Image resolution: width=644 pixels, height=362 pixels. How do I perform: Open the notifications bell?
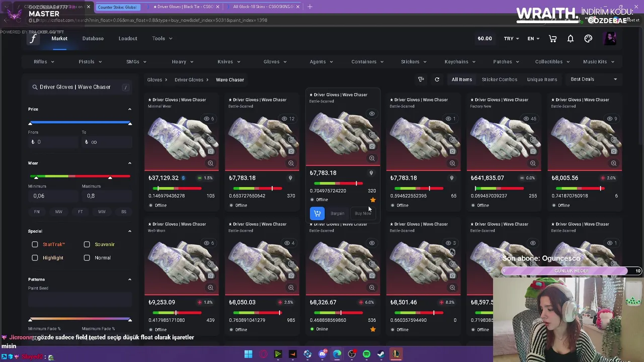click(x=571, y=39)
